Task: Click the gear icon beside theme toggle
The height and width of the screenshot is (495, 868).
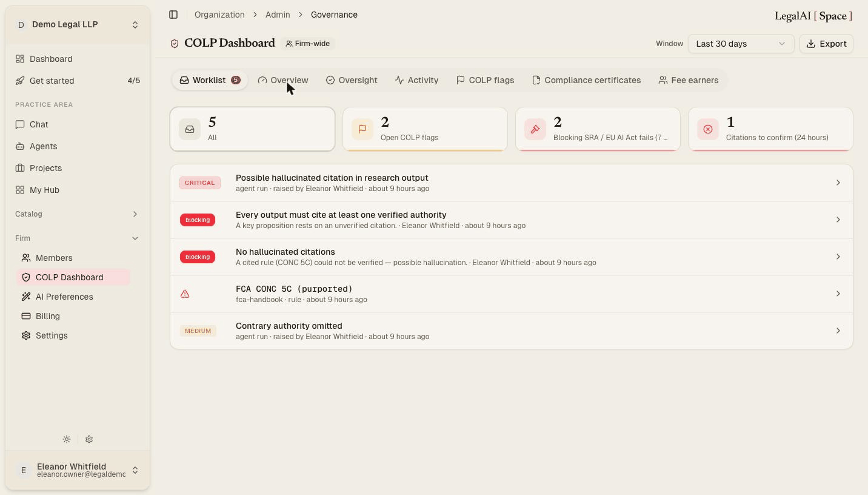Action: (89, 439)
